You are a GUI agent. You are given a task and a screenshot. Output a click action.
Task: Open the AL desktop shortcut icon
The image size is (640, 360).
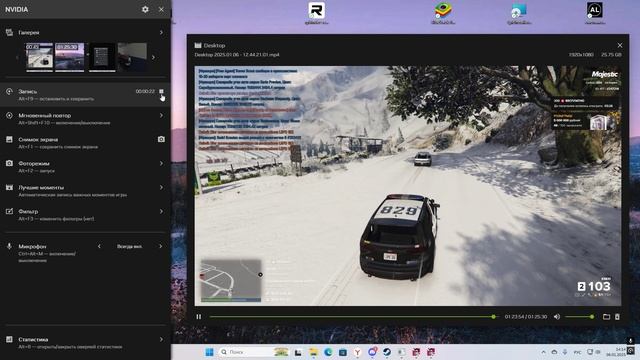594,13
